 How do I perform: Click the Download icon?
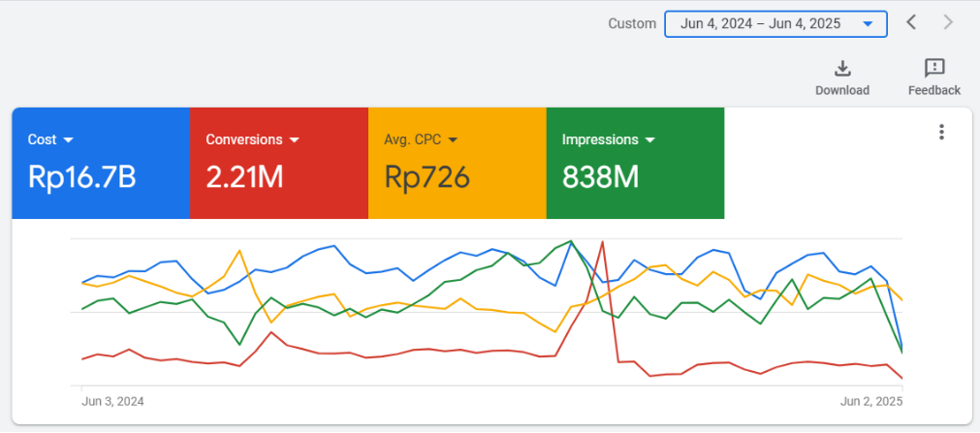click(842, 68)
